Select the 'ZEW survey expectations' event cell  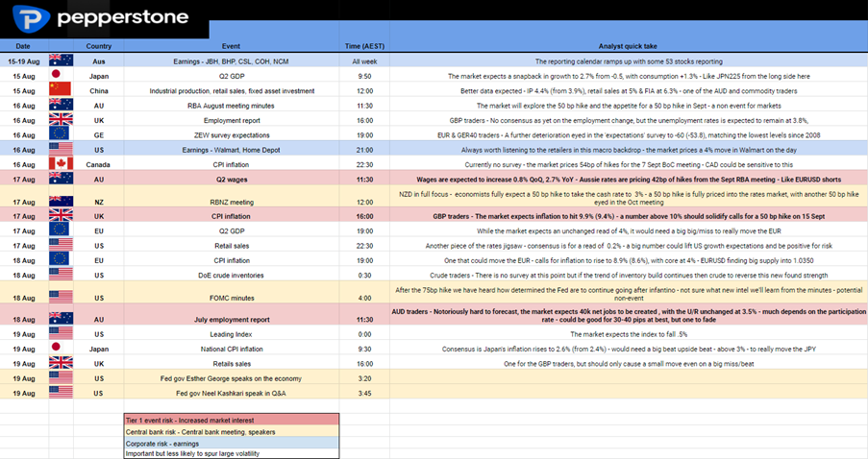[232, 135]
